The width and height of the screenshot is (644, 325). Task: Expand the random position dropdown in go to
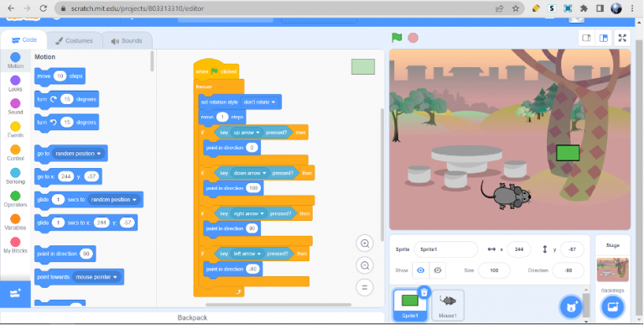pos(78,154)
